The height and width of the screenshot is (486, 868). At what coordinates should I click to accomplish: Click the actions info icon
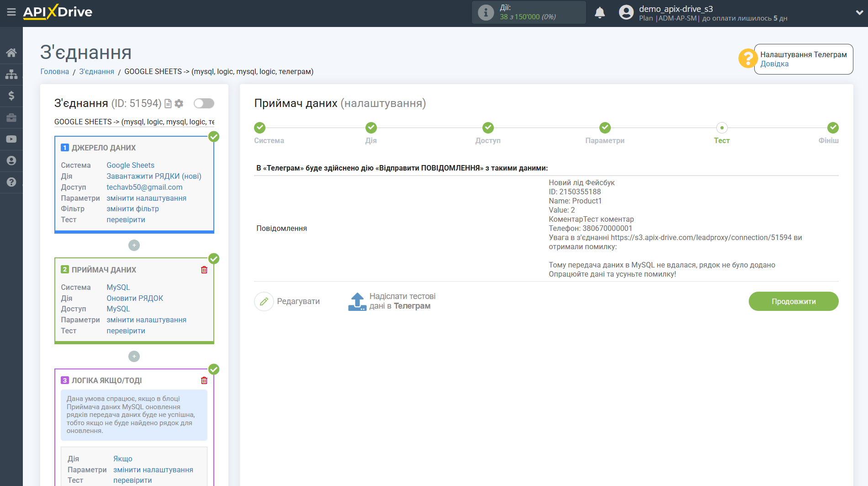(486, 12)
